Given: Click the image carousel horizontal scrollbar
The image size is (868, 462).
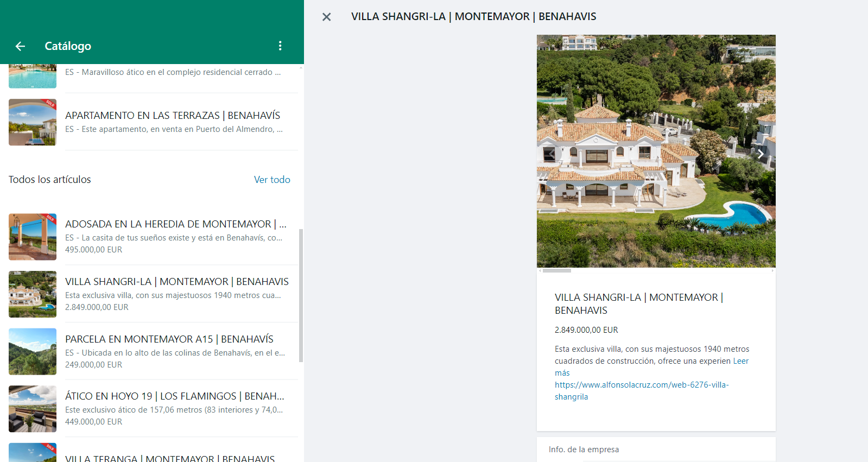Looking at the screenshot, I should pyautogui.click(x=557, y=270).
